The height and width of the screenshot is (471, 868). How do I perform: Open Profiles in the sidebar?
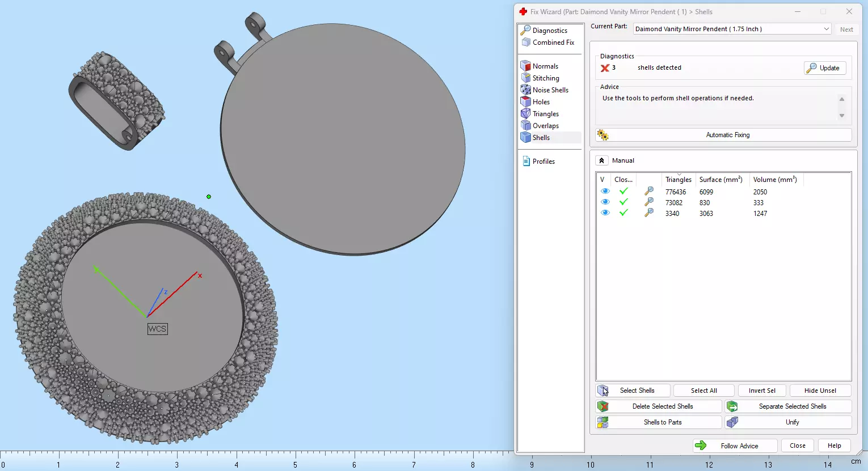pyautogui.click(x=543, y=162)
